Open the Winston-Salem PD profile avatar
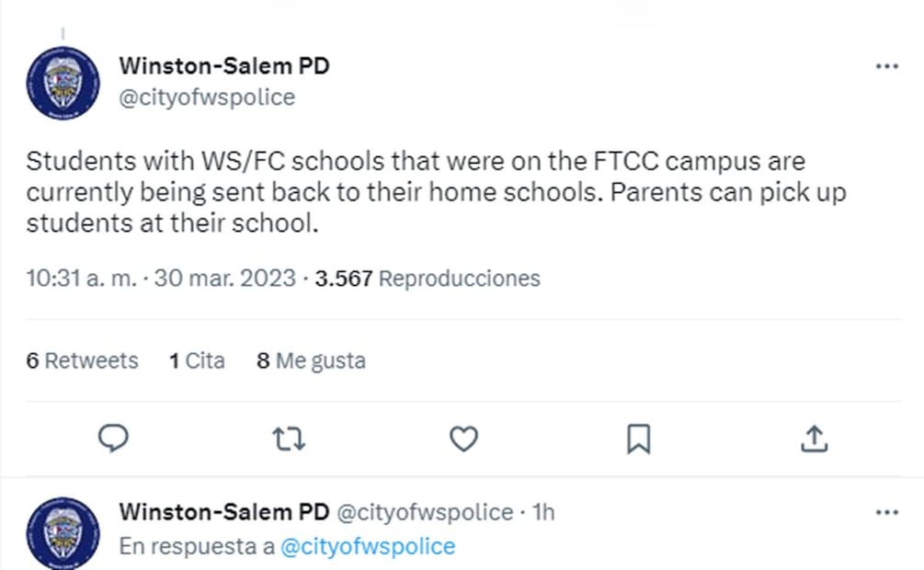Image resolution: width=924 pixels, height=570 pixels. pyautogui.click(x=63, y=81)
